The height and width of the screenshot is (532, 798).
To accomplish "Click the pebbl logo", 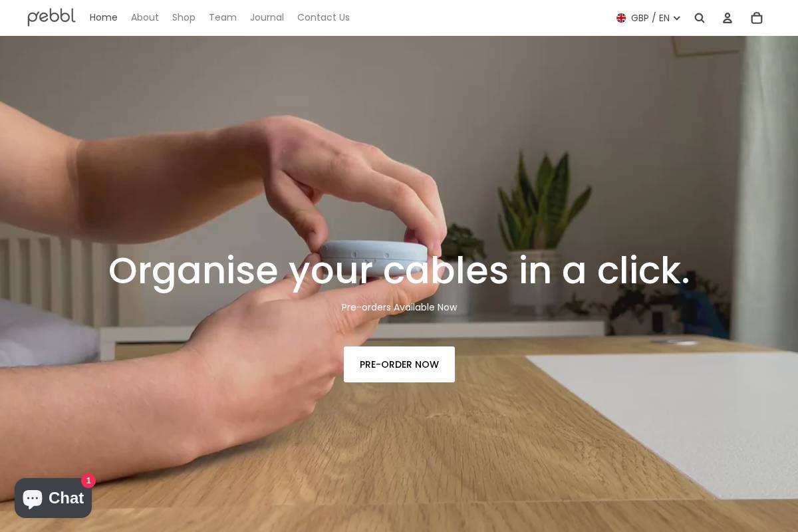I will click(x=51, y=17).
